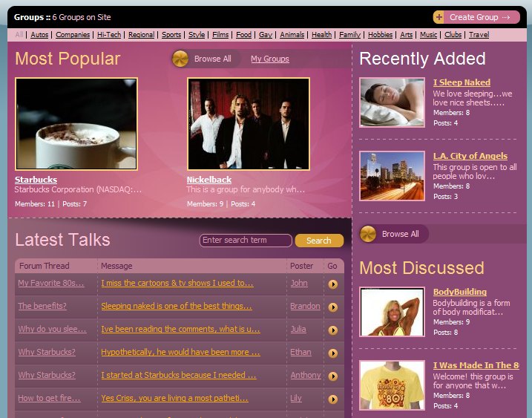Image resolution: width=532 pixels, height=418 pixels.
Task: Select the Hi-Tech category
Action: point(109,35)
